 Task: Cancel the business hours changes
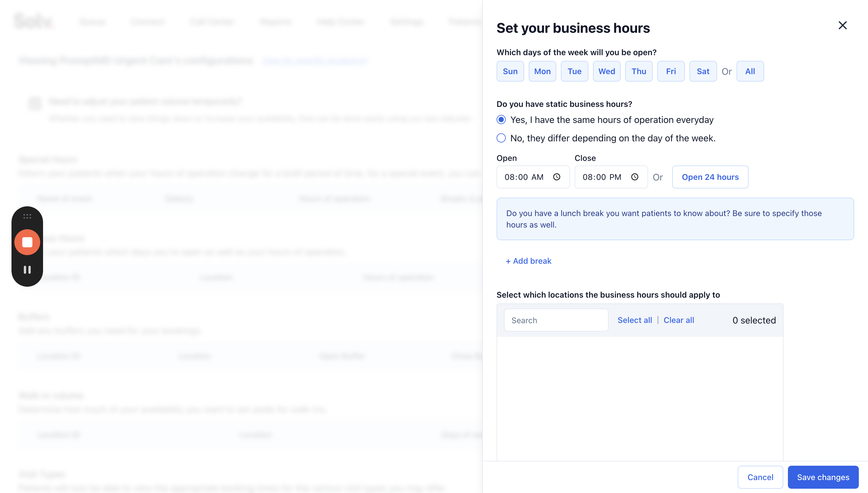[760, 477]
